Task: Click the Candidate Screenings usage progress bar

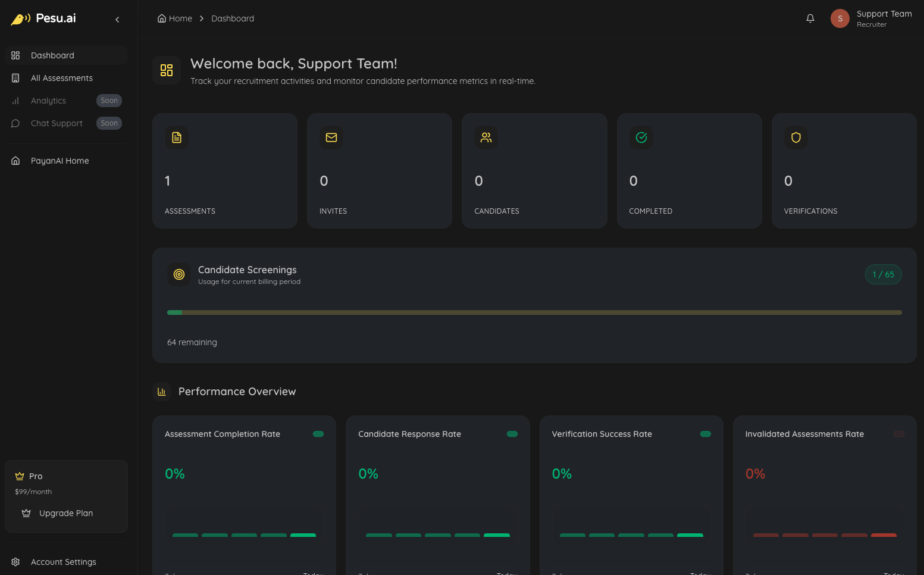Action: point(534,312)
